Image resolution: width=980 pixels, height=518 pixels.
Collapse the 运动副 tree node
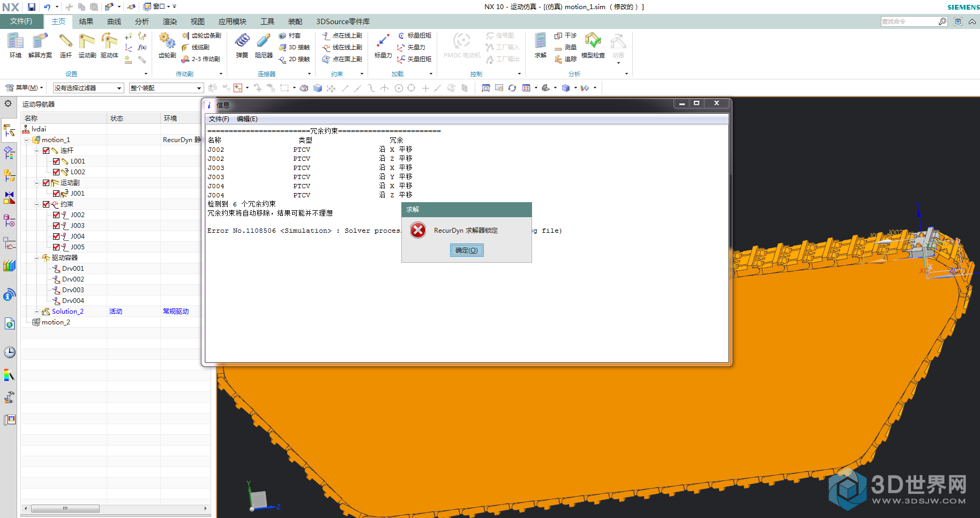(36, 183)
